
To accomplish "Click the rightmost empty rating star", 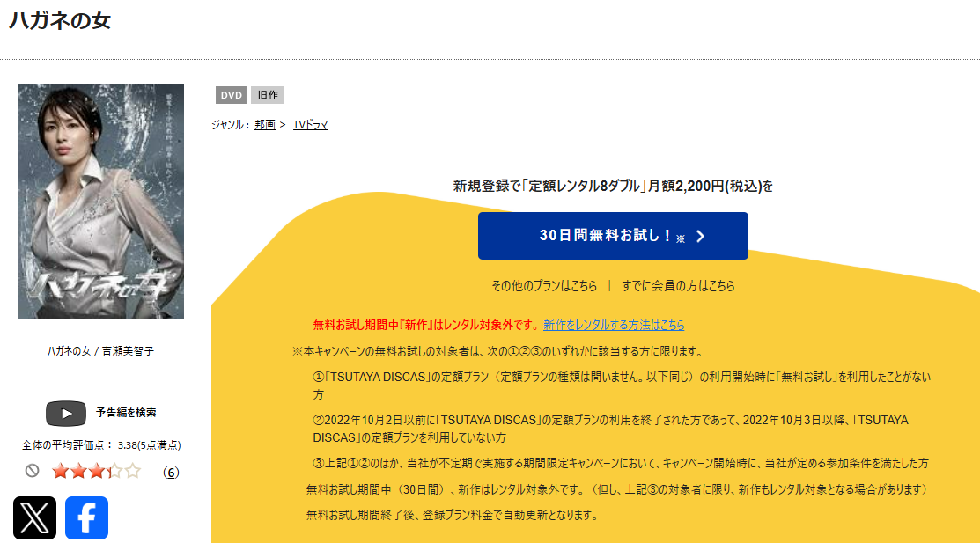I will click(133, 471).
